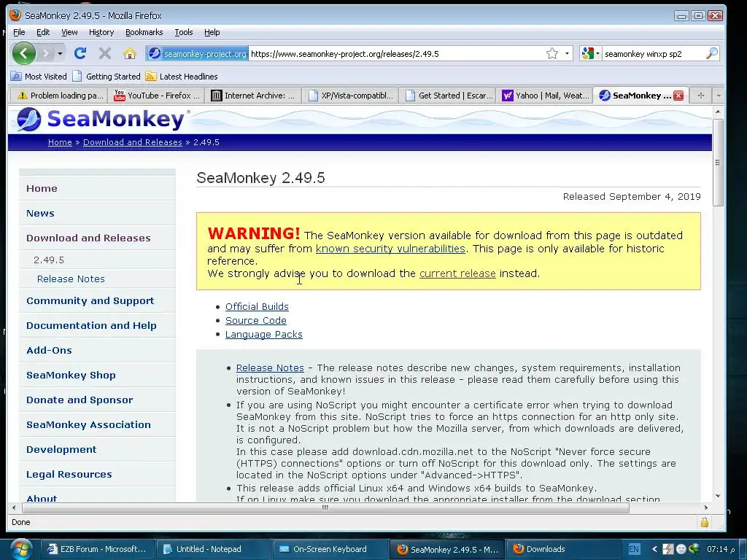Image resolution: width=747 pixels, height=560 pixels.
Task: Click the known security vulnerabilities link
Action: [390, 249]
